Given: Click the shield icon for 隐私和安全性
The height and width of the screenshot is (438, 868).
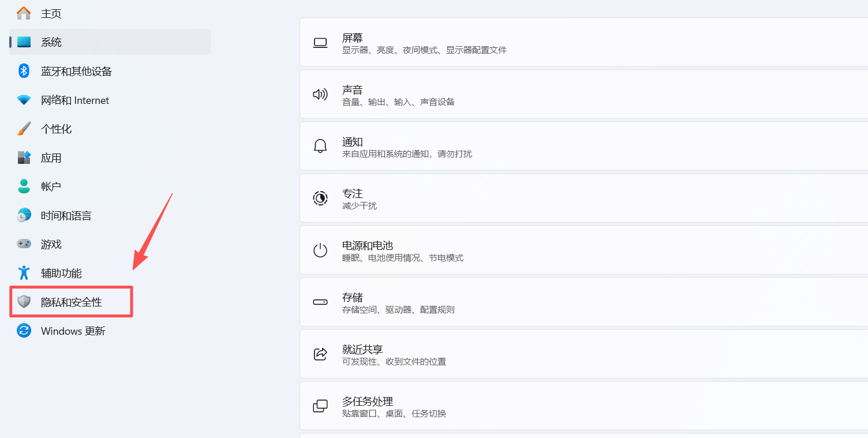Looking at the screenshot, I should click(x=24, y=302).
